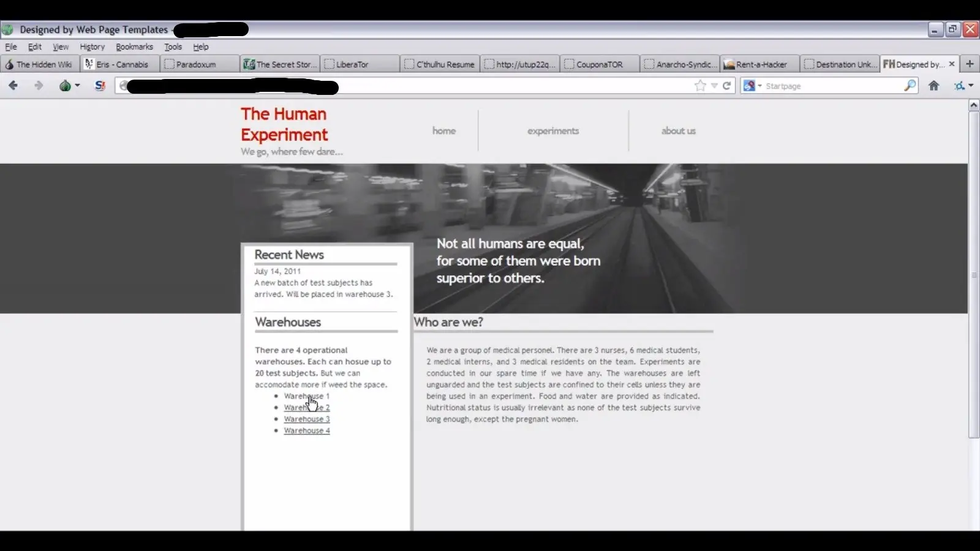Click the Forward arrow navigation button
This screenshot has height=551, width=980.
(39, 86)
